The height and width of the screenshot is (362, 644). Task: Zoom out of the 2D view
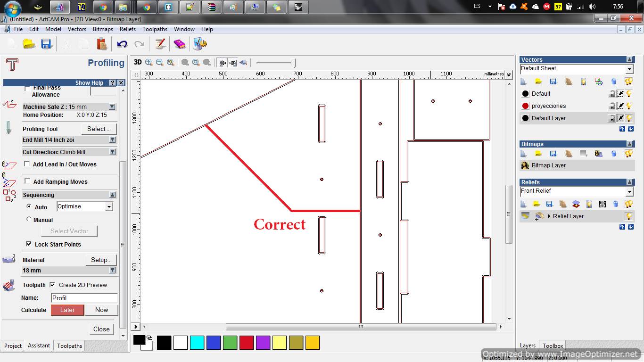(160, 62)
